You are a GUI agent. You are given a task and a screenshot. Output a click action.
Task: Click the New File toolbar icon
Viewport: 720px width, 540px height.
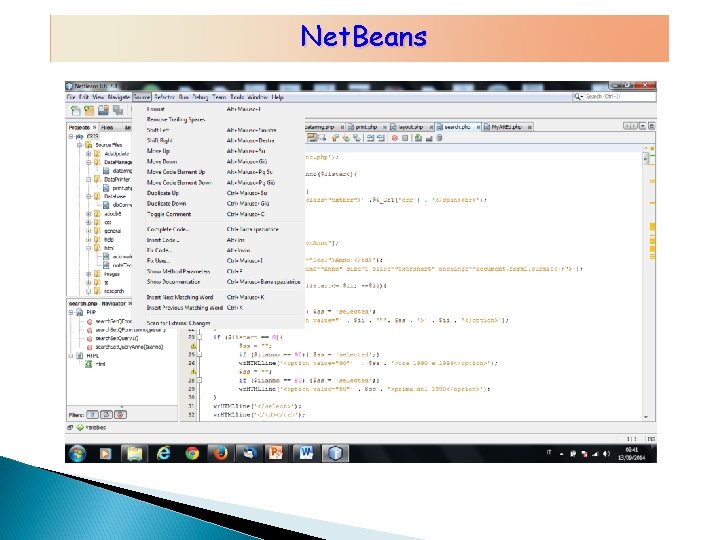75,110
